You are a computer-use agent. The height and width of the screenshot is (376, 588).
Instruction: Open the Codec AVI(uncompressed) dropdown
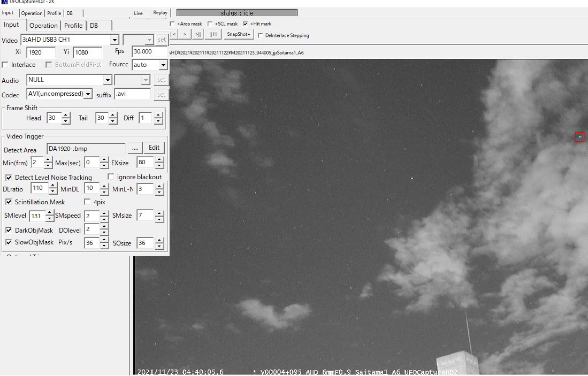[88, 94]
